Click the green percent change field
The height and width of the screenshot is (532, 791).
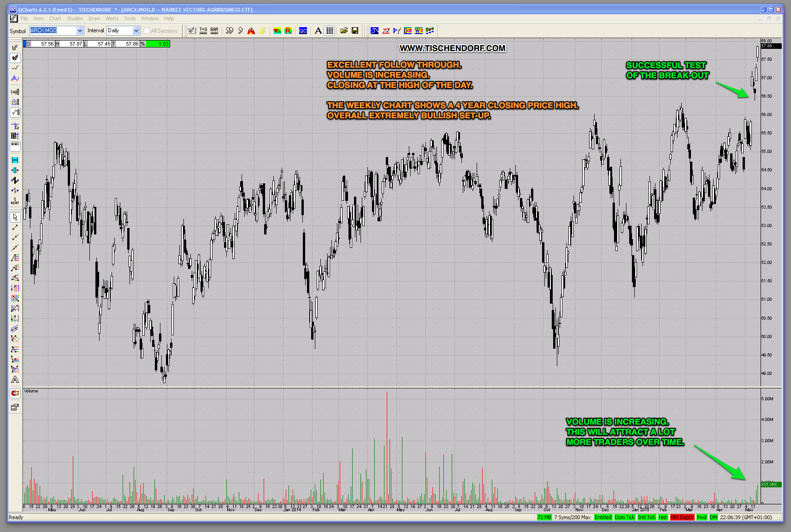click(x=158, y=44)
